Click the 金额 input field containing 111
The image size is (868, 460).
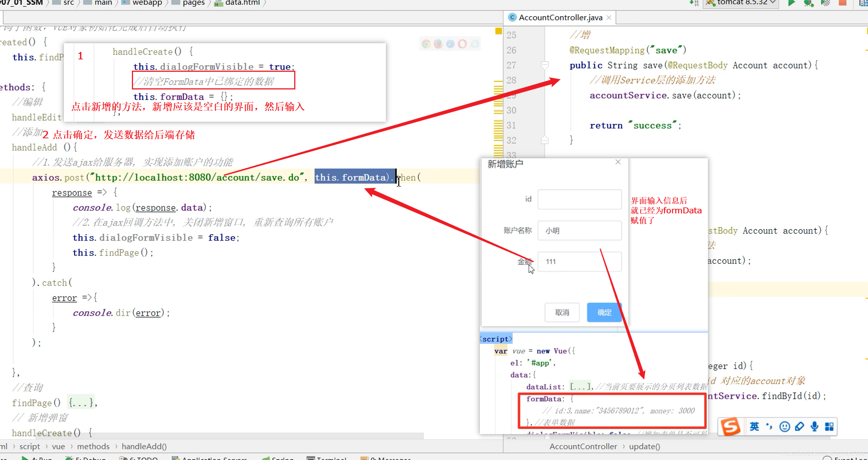click(579, 262)
